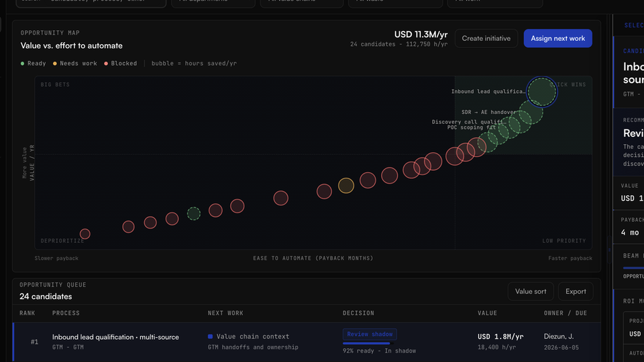
Task: Click '92% ready - In shadow' status text
Action: coord(379,351)
